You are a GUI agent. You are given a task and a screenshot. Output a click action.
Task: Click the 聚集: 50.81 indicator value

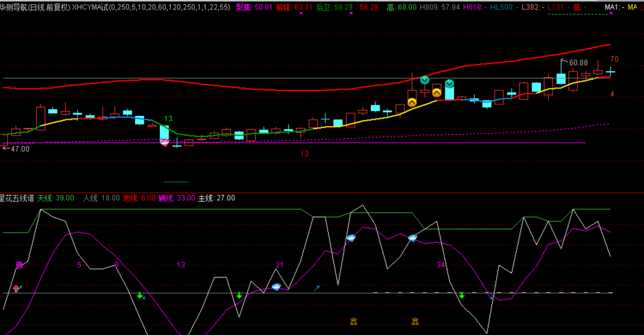point(254,7)
